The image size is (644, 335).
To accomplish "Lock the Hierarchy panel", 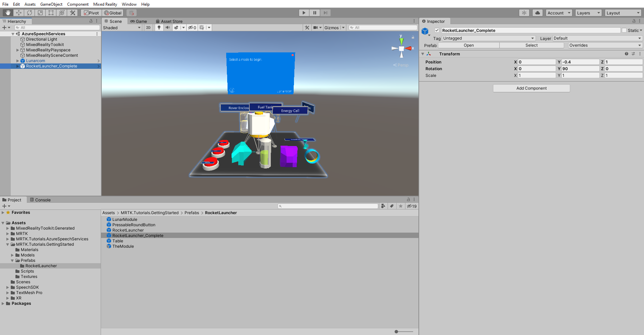I will 91,21.
